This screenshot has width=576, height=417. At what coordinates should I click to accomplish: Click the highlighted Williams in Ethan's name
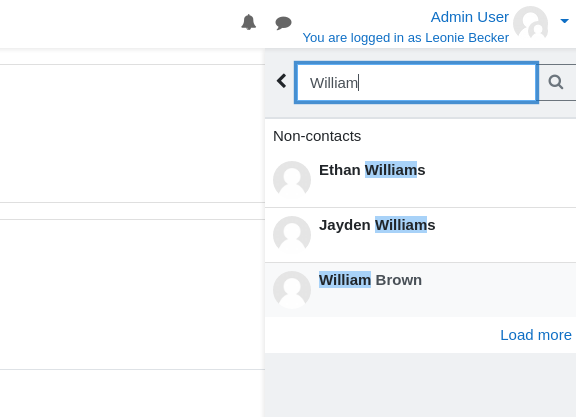[395, 170]
